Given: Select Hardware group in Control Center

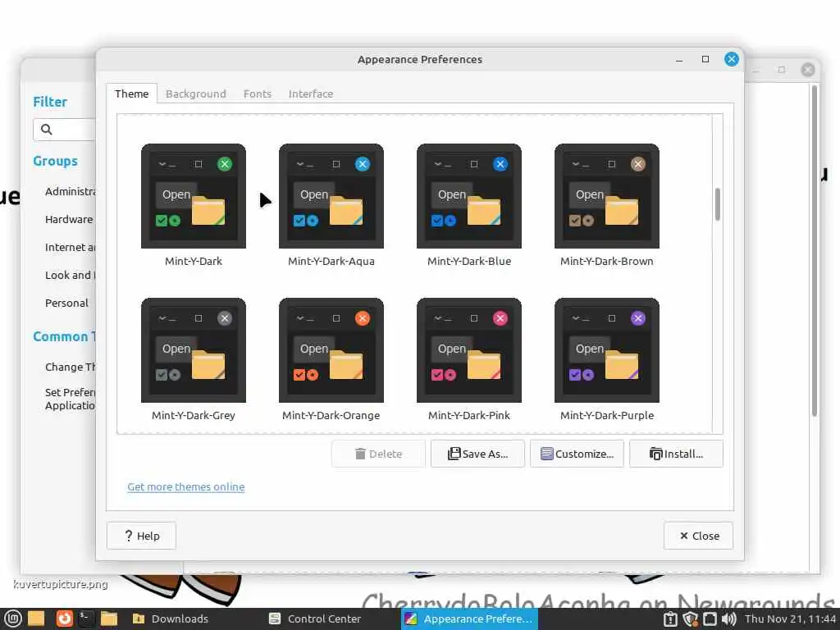Looking at the screenshot, I should click(69, 219).
